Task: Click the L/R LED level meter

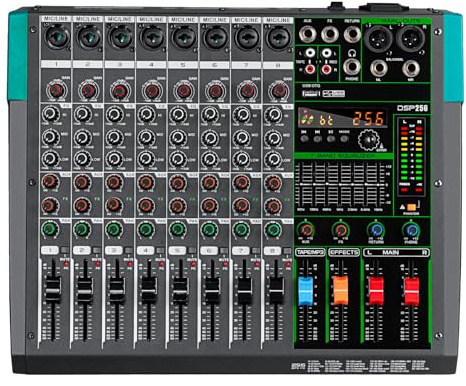Action: click(411, 157)
